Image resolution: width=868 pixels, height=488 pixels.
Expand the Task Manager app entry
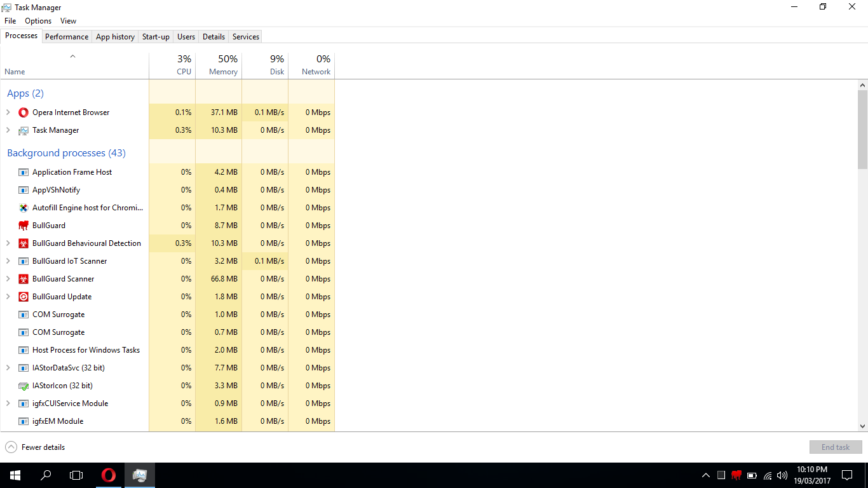(8, 130)
